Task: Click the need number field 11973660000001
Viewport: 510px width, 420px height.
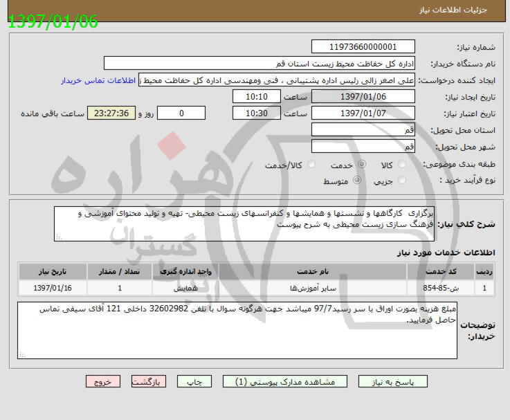Action: [363, 46]
